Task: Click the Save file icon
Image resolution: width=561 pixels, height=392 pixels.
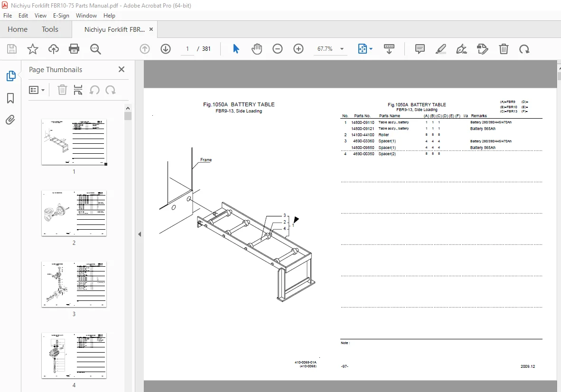Action: (12, 49)
